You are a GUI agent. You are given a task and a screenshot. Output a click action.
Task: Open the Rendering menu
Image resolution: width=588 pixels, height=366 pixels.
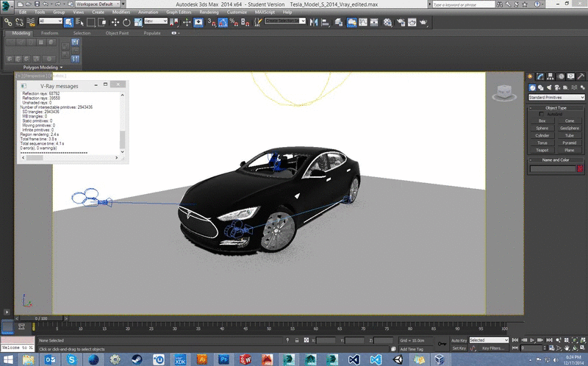[209, 12]
